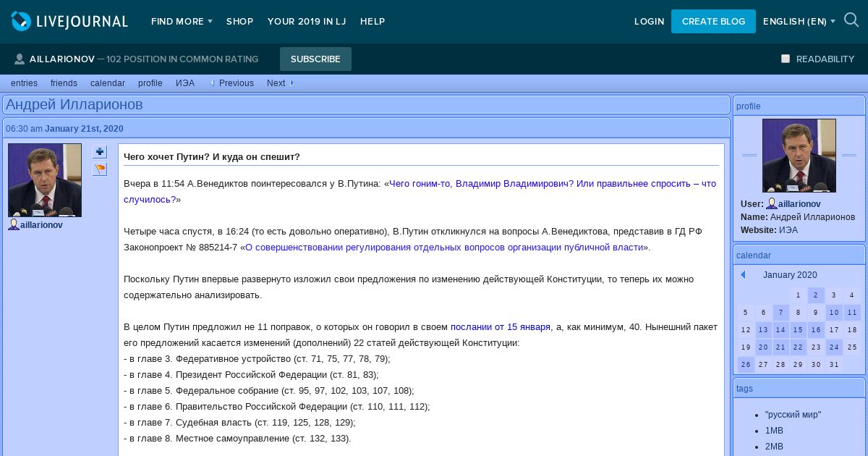Open the English (EN) language dropdown
Image resolution: width=868 pixels, height=456 pixels.
click(799, 22)
